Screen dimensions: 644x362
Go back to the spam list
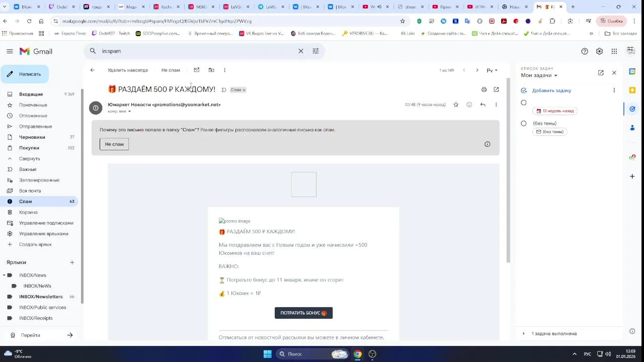[92, 70]
